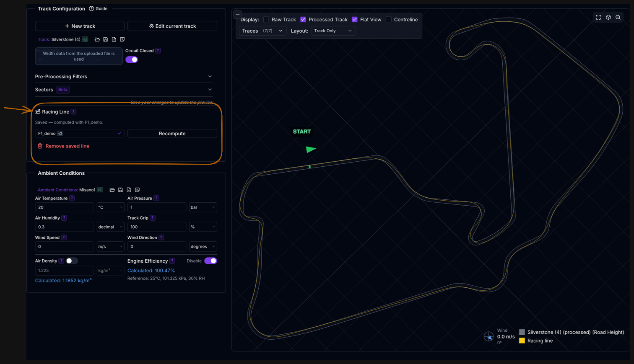Click the Wind Speed input field
634x364 pixels.
pos(65,247)
